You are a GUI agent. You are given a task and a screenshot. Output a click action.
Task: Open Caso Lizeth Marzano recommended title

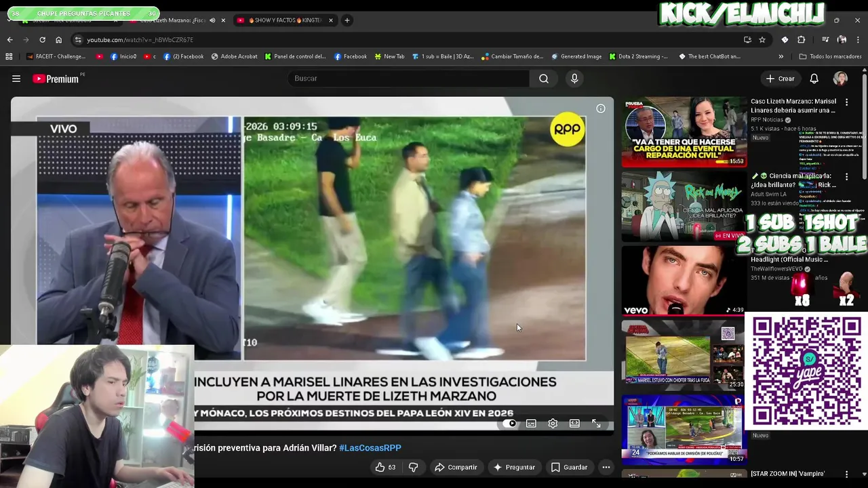[x=793, y=106]
